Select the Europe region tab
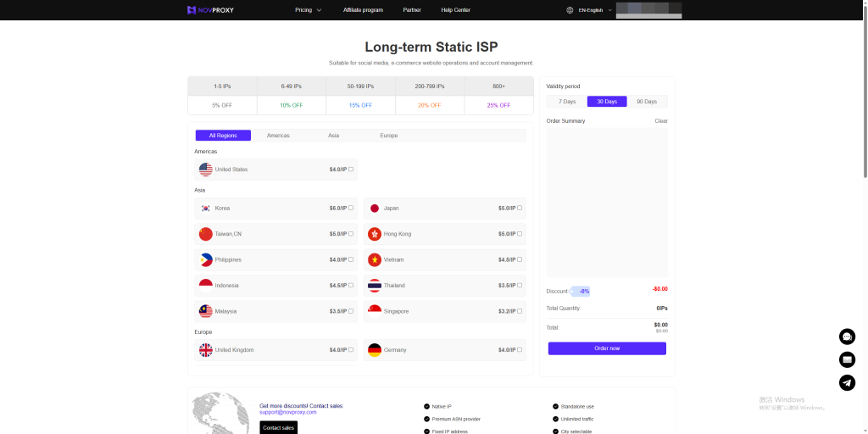 click(x=388, y=136)
